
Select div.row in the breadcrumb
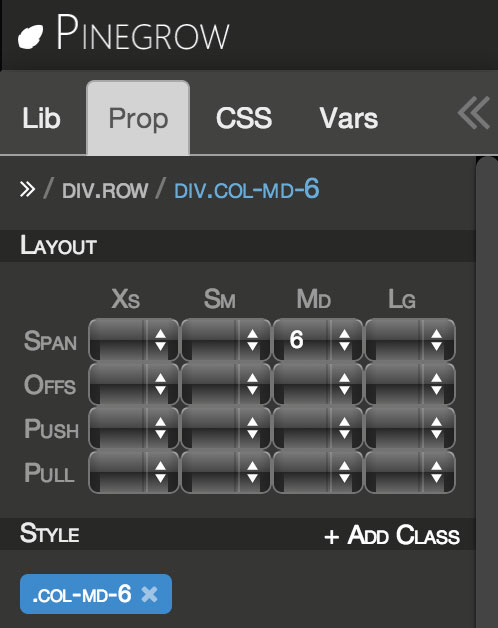[x=105, y=190]
